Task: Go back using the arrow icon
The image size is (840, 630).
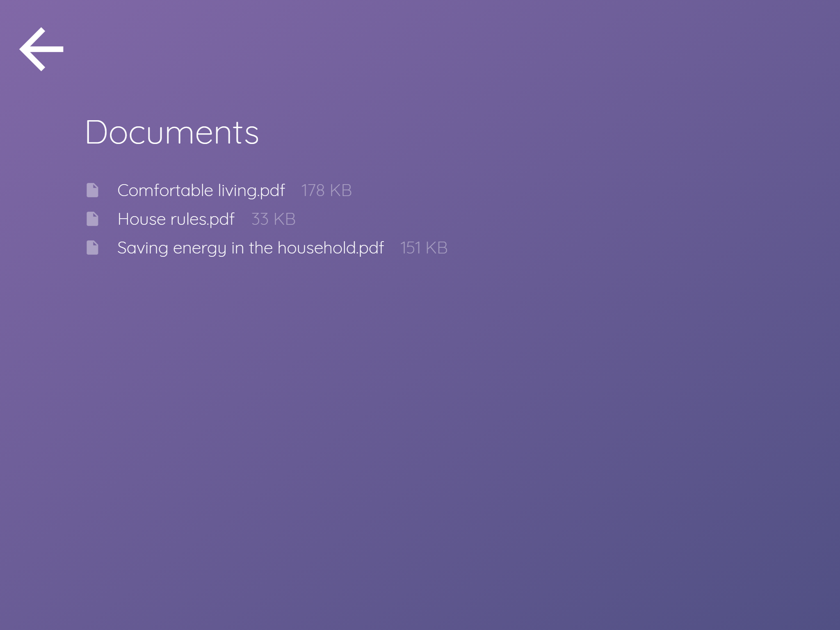Action: coord(41,49)
